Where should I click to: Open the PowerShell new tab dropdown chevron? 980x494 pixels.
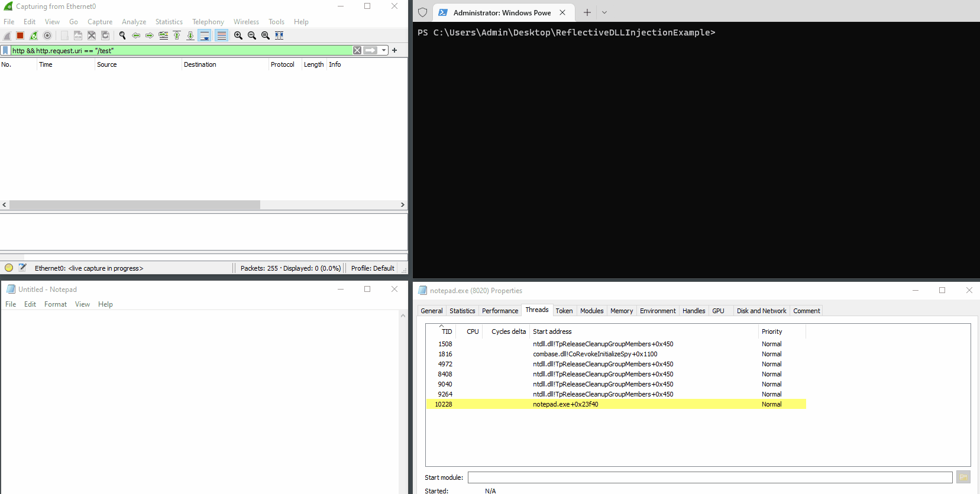click(604, 12)
